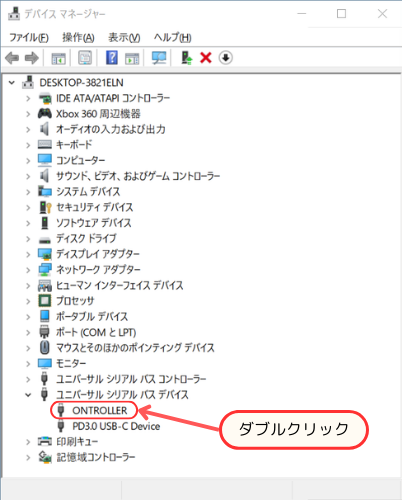Click the properties toolbar icon
The width and height of the screenshot is (402, 500).
coord(85,58)
